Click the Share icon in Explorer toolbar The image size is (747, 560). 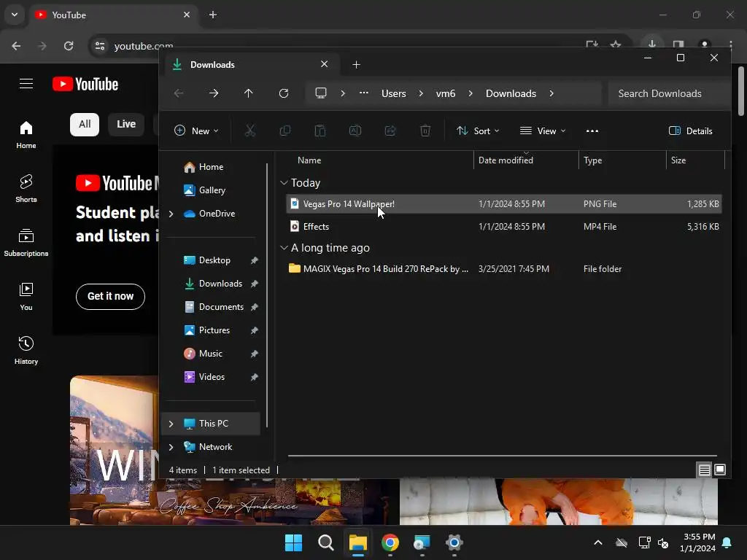click(390, 131)
